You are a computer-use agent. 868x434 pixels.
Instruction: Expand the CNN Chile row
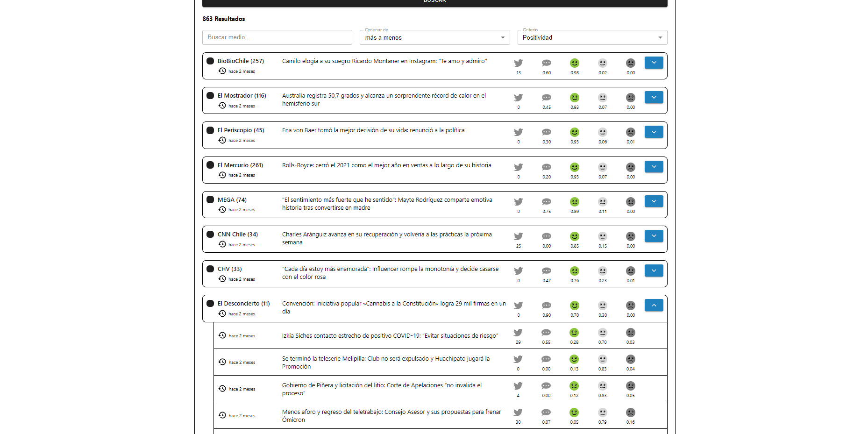point(654,236)
